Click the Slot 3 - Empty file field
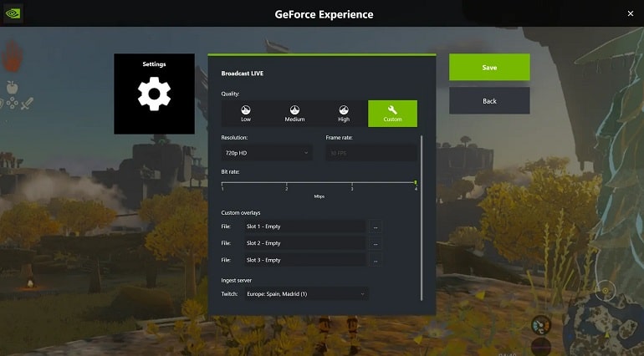Screen dimensions: 644x356 (x=304, y=260)
